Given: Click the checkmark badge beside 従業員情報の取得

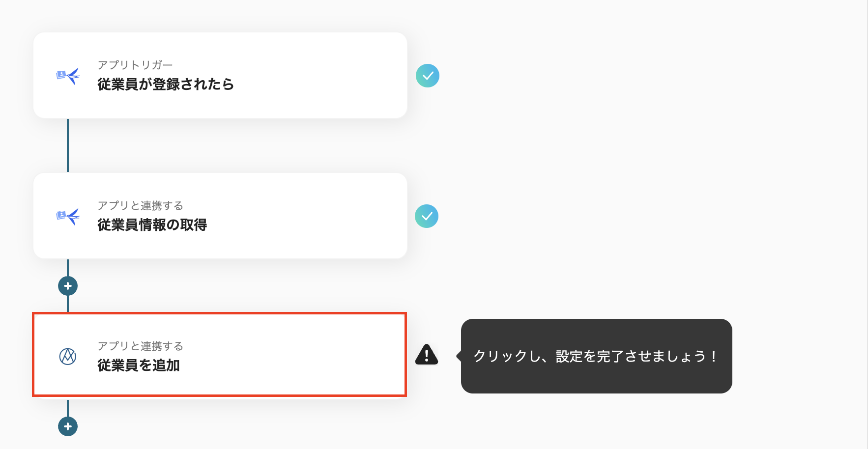Looking at the screenshot, I should pyautogui.click(x=427, y=216).
